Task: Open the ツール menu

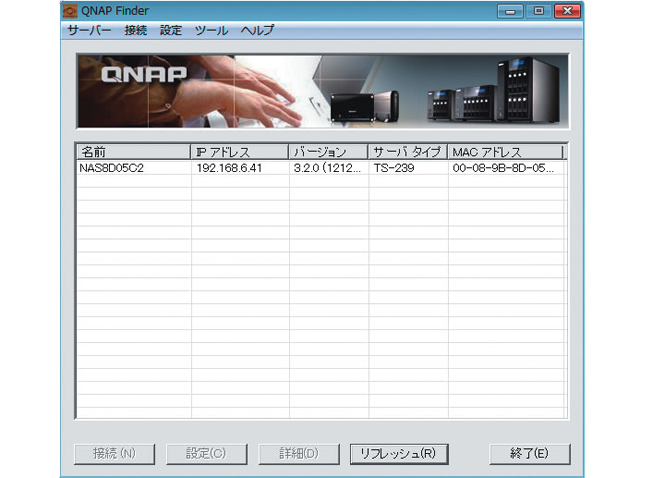Action: [211, 31]
